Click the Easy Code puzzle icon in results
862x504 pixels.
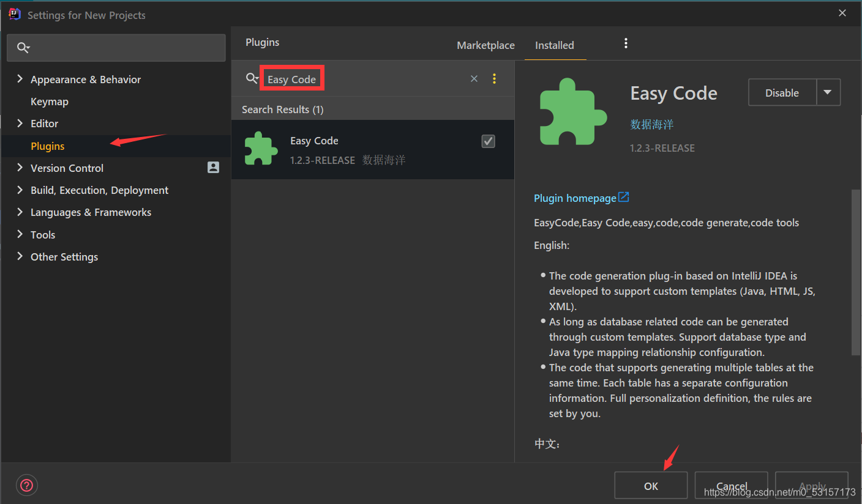click(x=261, y=149)
